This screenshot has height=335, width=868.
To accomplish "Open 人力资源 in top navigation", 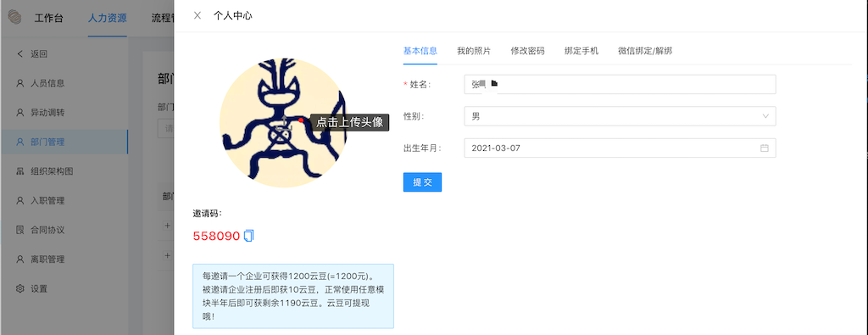I will [x=108, y=18].
